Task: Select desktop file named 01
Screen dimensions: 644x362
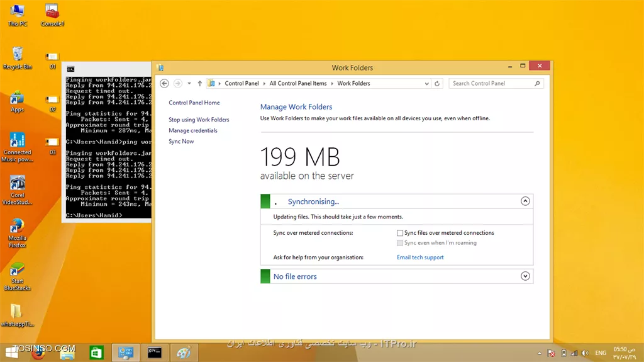Action: 53,60
